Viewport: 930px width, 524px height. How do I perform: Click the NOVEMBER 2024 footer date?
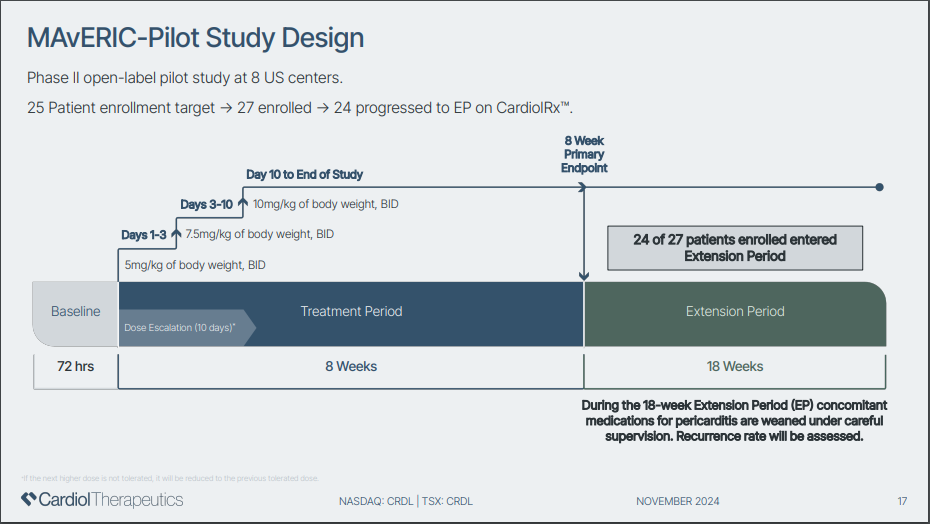pos(678,501)
